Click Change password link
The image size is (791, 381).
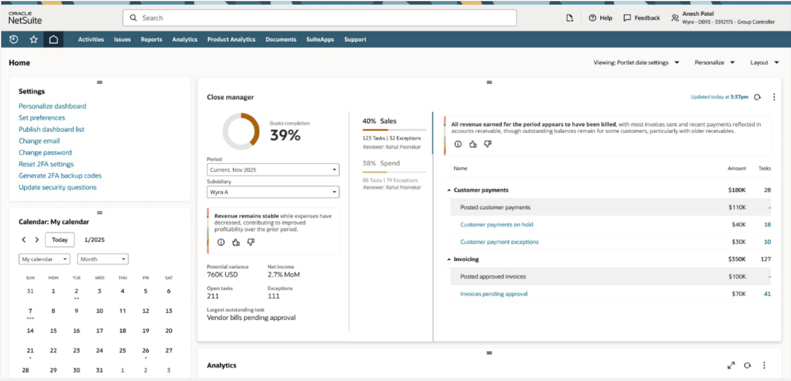45,153
